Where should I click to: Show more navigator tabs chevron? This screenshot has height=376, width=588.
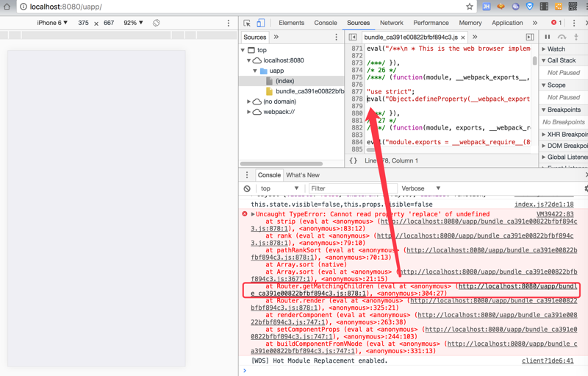coord(276,37)
